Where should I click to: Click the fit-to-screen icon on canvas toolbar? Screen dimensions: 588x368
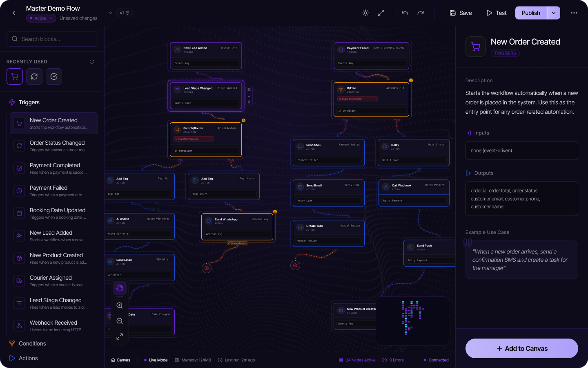(120, 337)
